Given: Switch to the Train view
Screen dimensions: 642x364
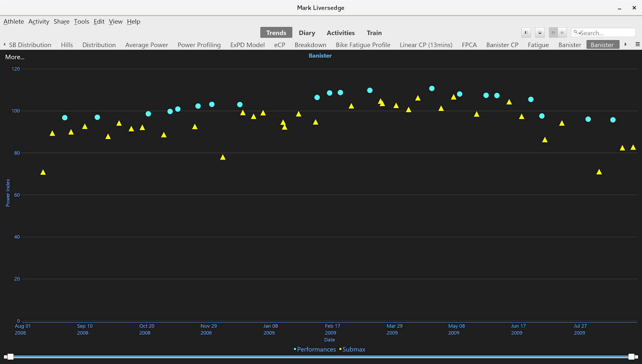Looking at the screenshot, I should (374, 33).
